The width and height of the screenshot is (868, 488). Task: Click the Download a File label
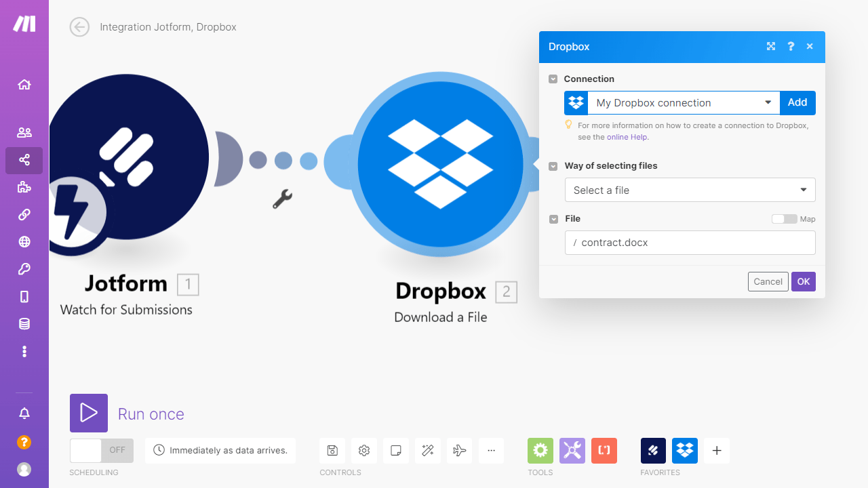(x=441, y=317)
